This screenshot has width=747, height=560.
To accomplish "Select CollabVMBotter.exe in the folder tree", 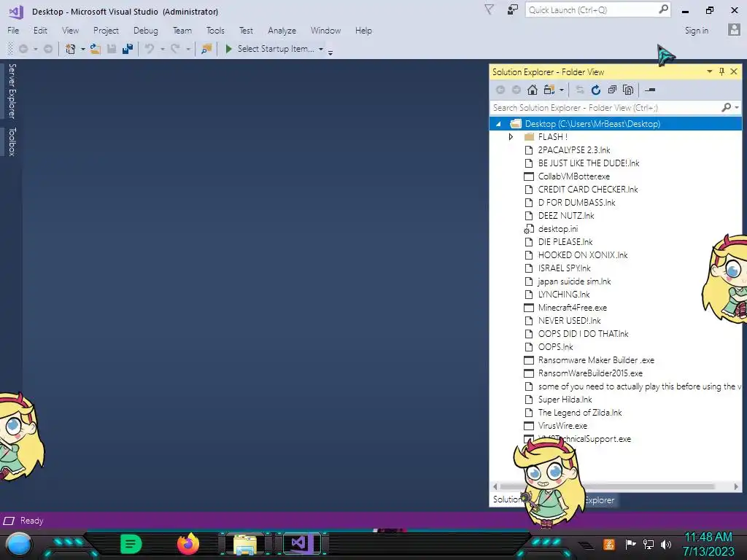I will coord(573,176).
